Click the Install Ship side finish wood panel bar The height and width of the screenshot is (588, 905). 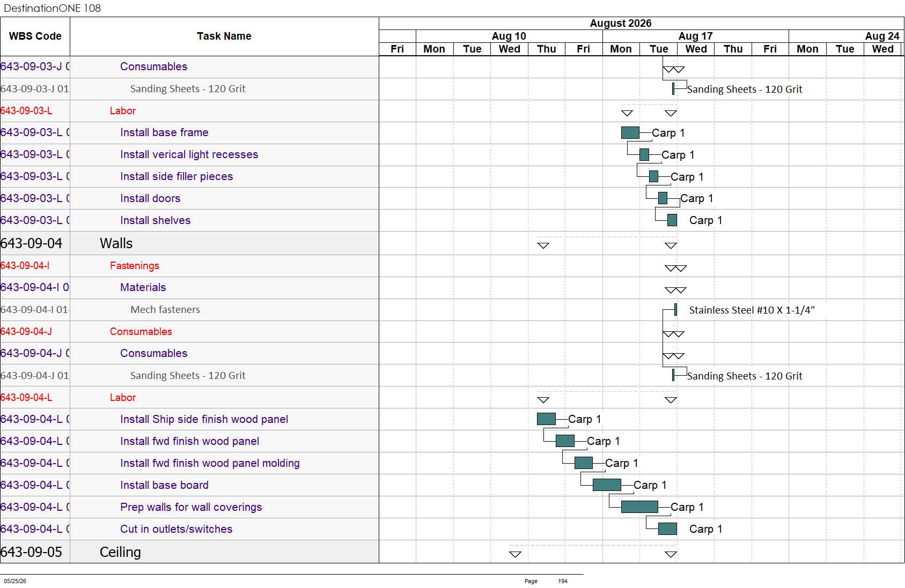point(546,419)
